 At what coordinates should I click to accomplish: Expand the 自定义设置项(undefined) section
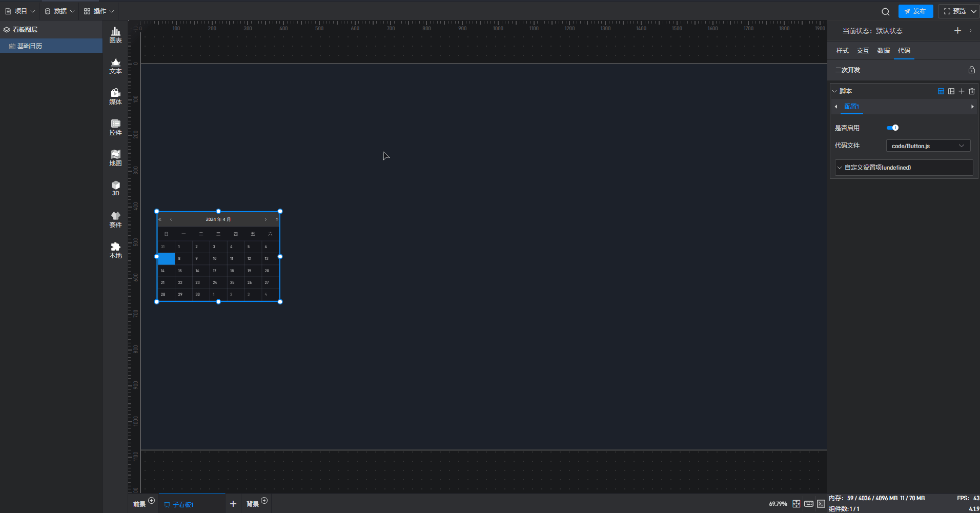(904, 168)
